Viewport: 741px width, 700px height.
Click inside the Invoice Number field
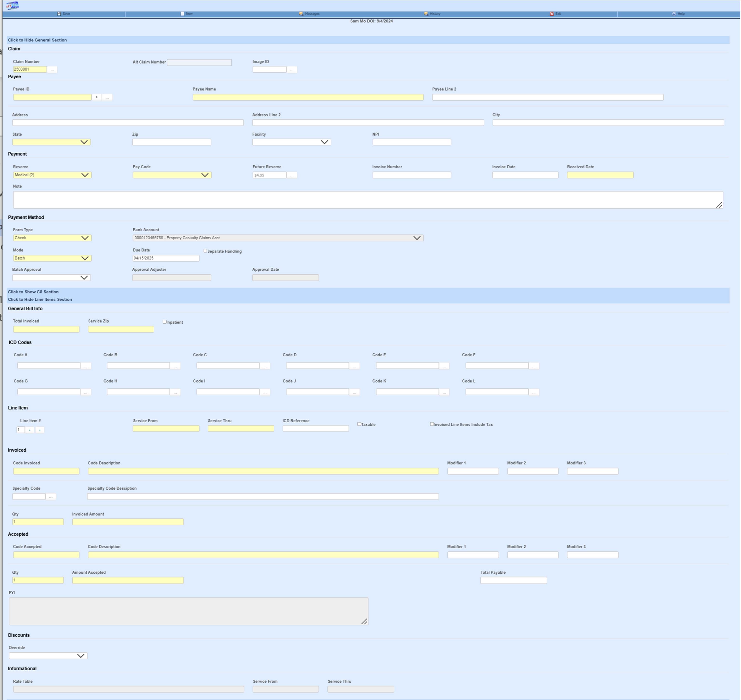click(412, 175)
